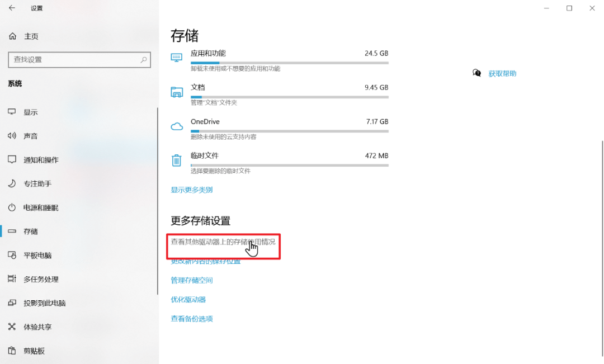
Task: Open 电源和睡眠 power settings
Action: 39,207
